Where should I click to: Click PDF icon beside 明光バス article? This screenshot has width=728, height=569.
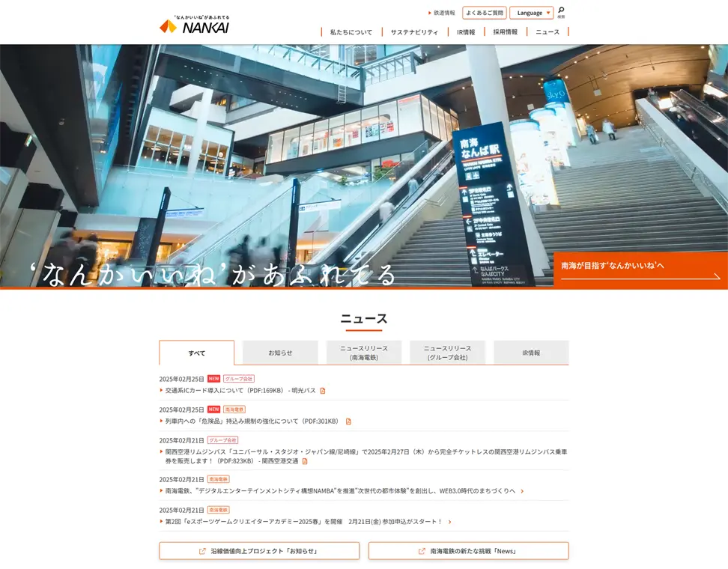[x=323, y=391]
